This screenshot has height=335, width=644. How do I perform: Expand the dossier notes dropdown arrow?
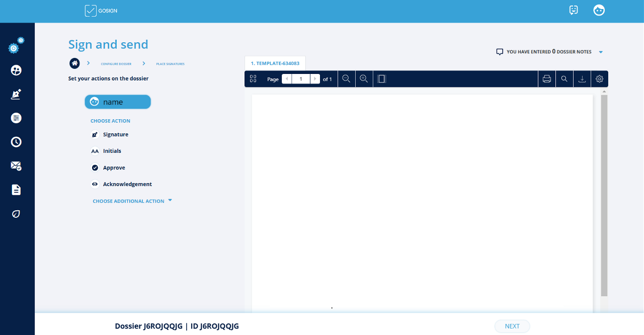[601, 52]
